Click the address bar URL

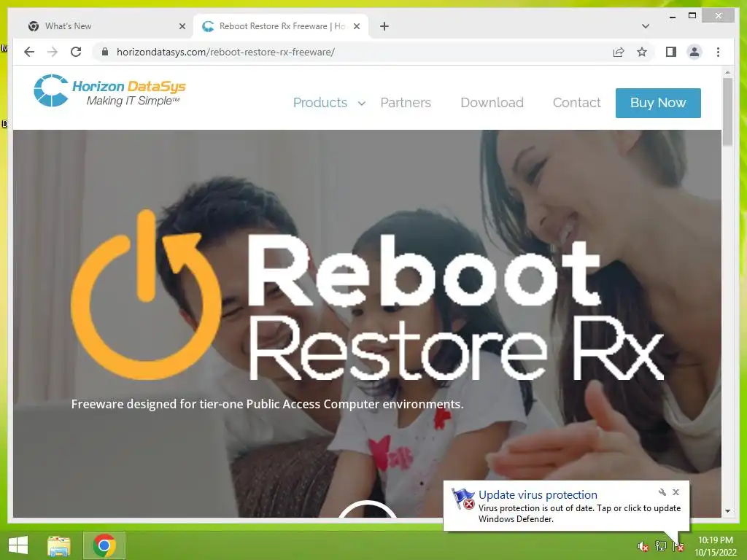[x=225, y=52]
